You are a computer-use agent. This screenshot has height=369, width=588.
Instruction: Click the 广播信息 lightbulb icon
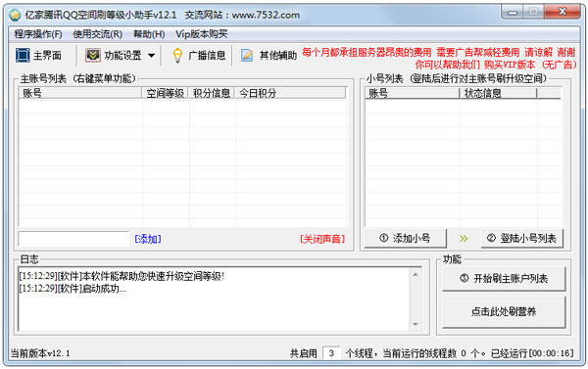177,56
